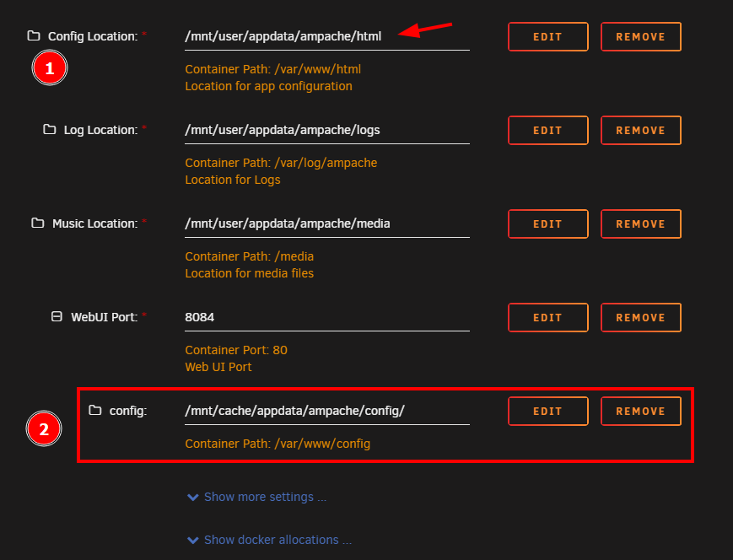The image size is (733, 560).
Task: Focus the WebUI Port 8084 field
Action: click(327, 317)
